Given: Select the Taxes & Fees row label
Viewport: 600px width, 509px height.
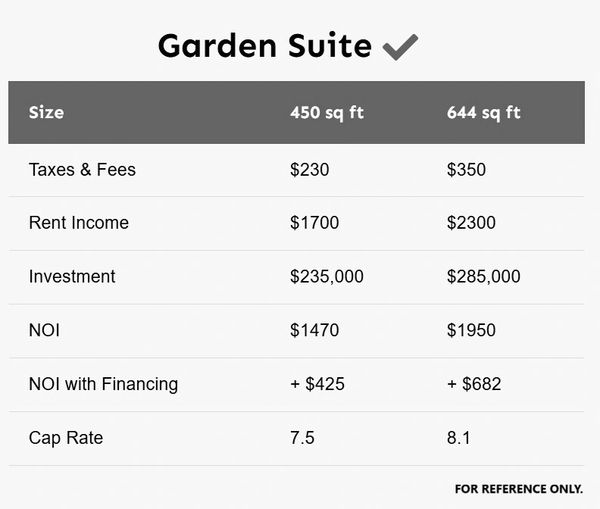Looking at the screenshot, I should (x=82, y=170).
